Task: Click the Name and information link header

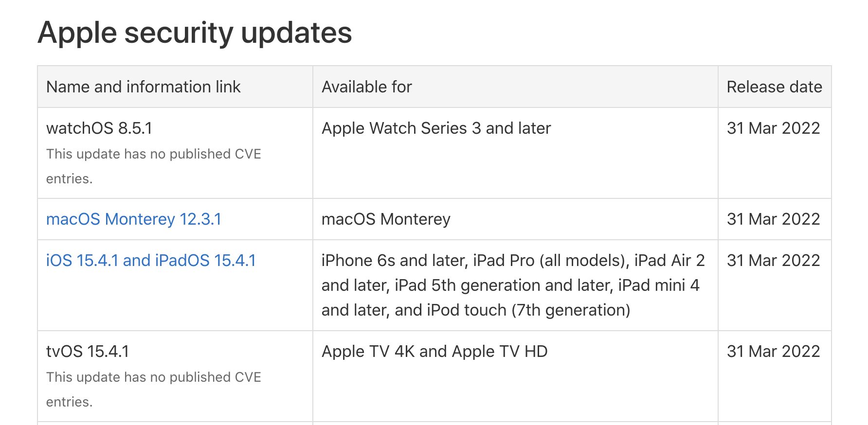Action: click(x=144, y=87)
